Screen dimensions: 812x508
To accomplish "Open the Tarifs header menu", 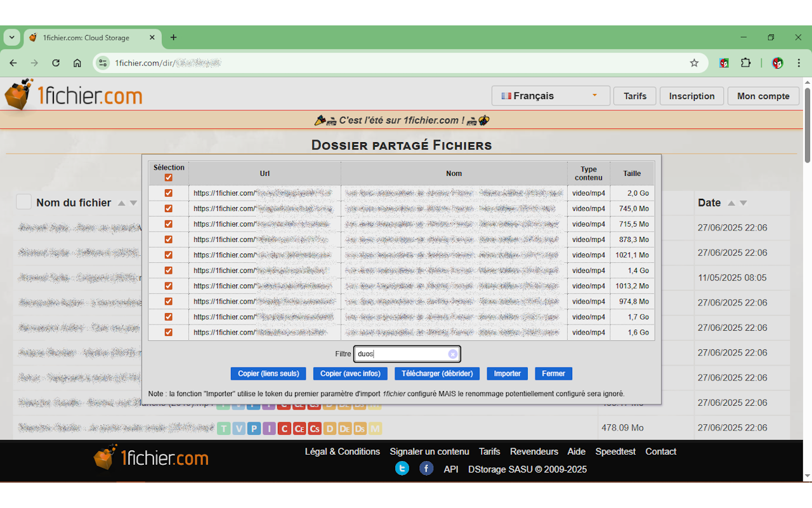I will point(635,96).
